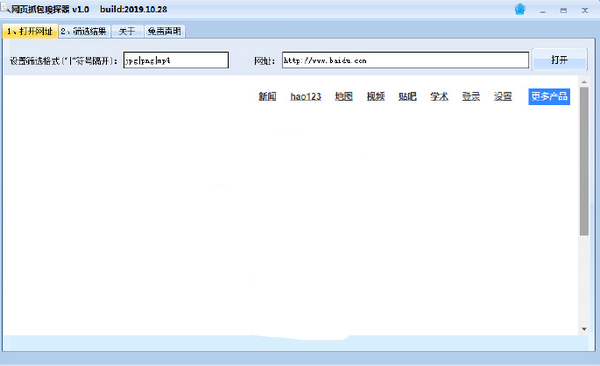Open the 地图 link
The width and height of the screenshot is (600, 366).
(344, 96)
